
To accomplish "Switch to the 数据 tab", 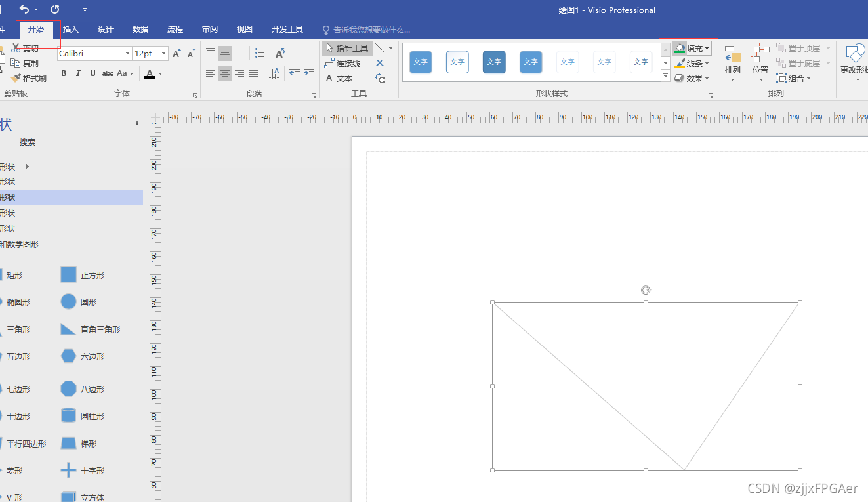I will [x=140, y=30].
